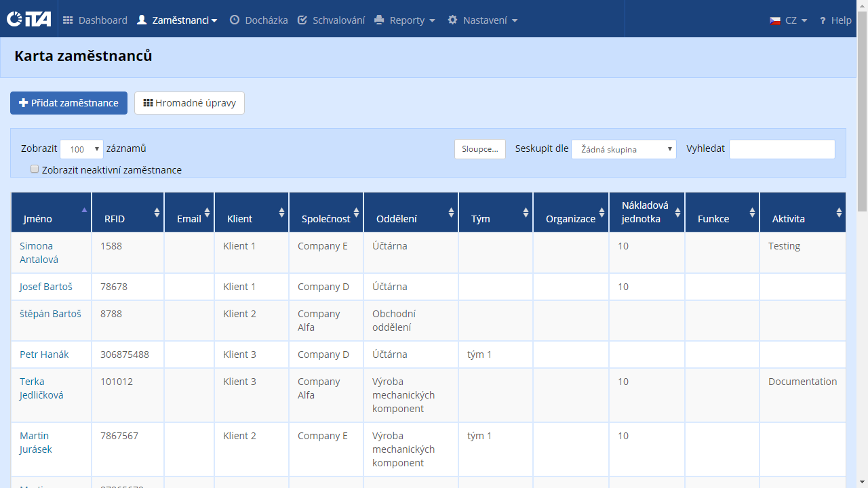The width and height of the screenshot is (868, 488).
Task: Open the records count dropdown showing 100
Action: (81, 149)
